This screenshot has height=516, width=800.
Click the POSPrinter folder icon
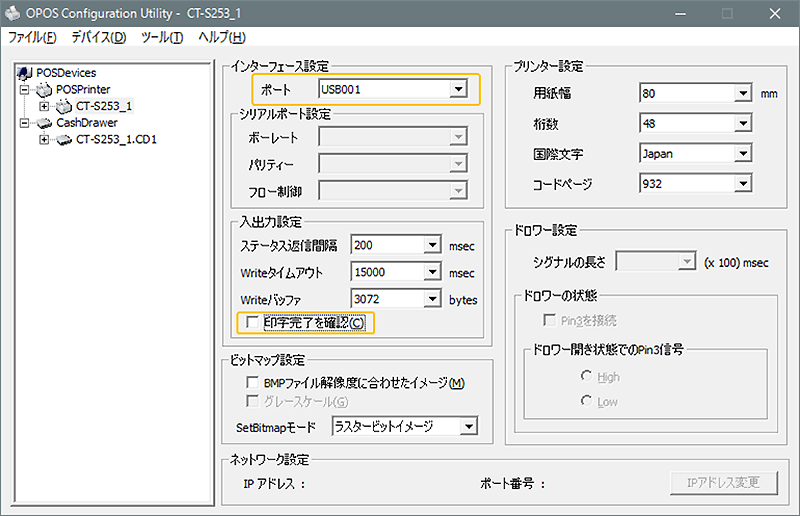[x=43, y=89]
